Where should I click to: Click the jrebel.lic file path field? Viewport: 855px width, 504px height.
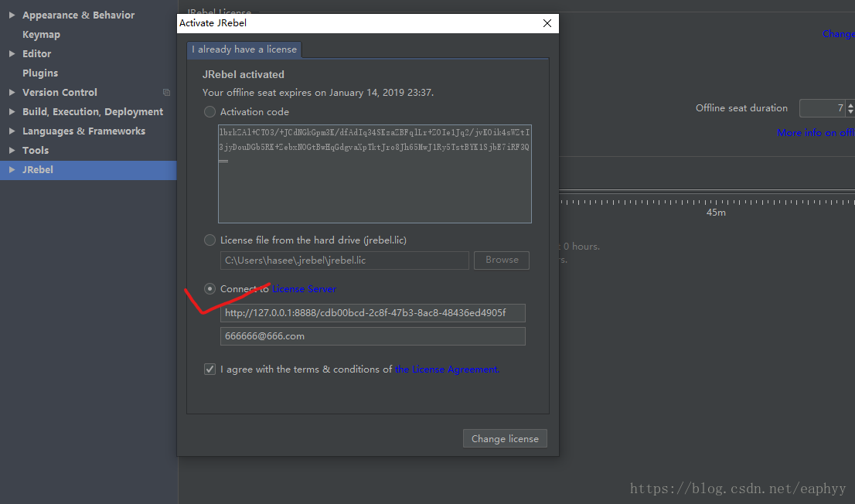tap(344, 261)
